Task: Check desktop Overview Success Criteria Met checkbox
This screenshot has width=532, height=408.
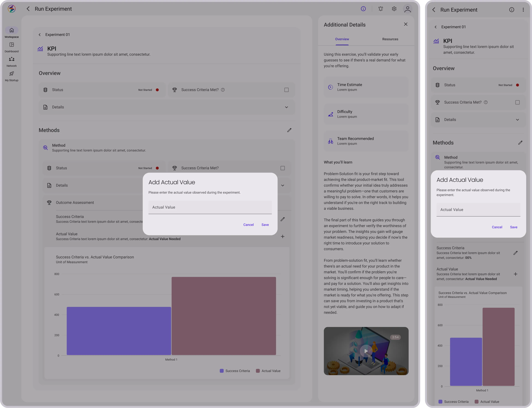Action: coord(286,90)
